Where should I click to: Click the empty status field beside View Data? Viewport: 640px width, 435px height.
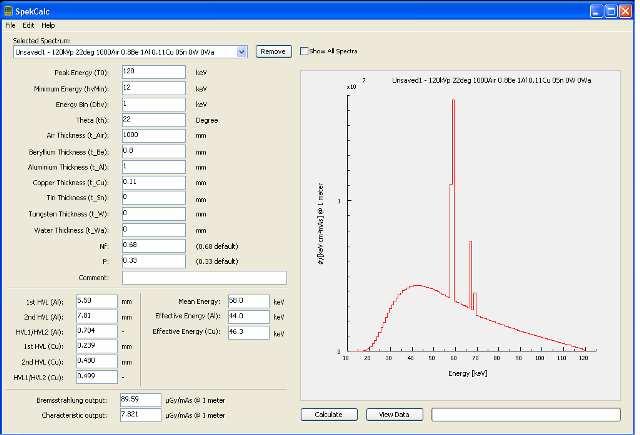coord(526,414)
